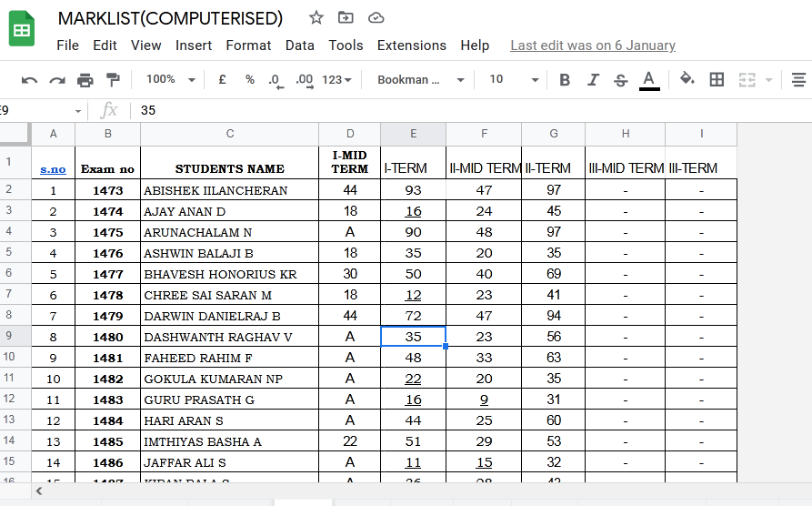Click the redo arrow icon

pos(57,80)
